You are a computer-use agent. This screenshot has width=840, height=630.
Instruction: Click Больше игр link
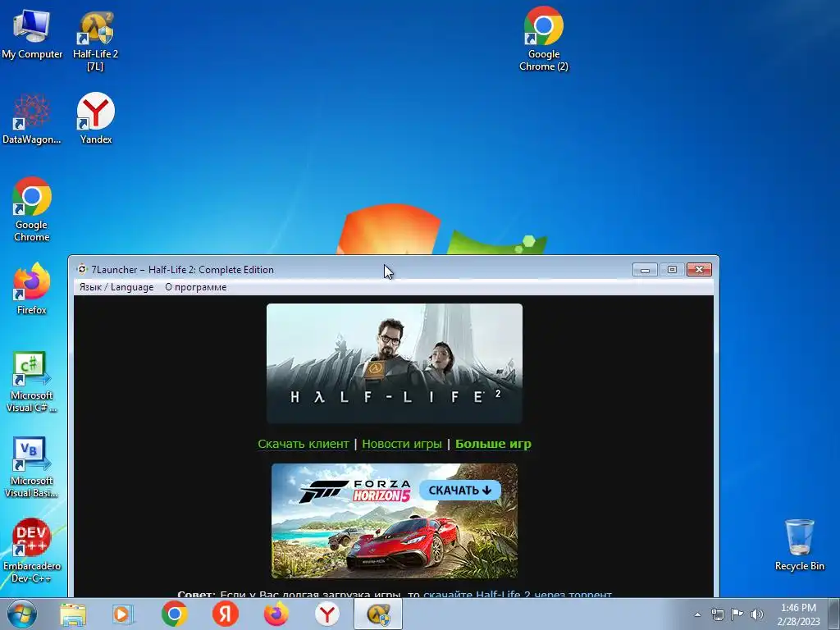tap(493, 444)
